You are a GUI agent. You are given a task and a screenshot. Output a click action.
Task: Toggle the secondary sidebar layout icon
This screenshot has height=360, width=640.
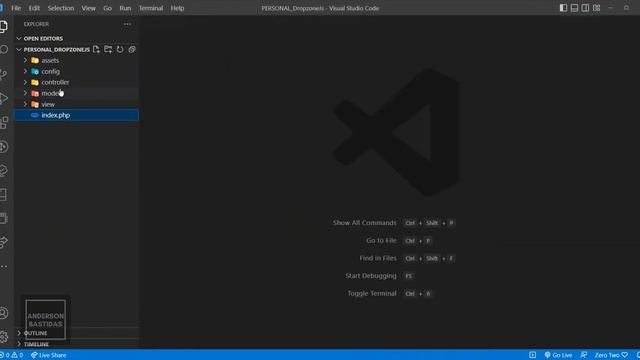pyautogui.click(x=585, y=8)
